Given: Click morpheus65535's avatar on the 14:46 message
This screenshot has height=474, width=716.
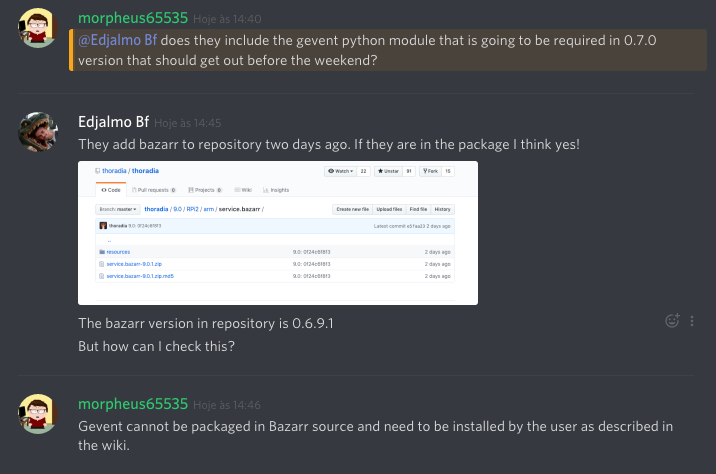Looking at the screenshot, I should click(x=38, y=413).
